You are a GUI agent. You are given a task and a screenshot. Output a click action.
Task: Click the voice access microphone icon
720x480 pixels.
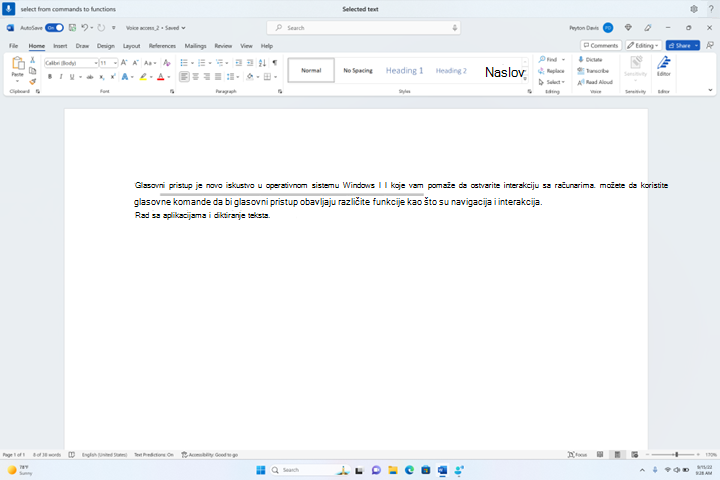point(8,9)
